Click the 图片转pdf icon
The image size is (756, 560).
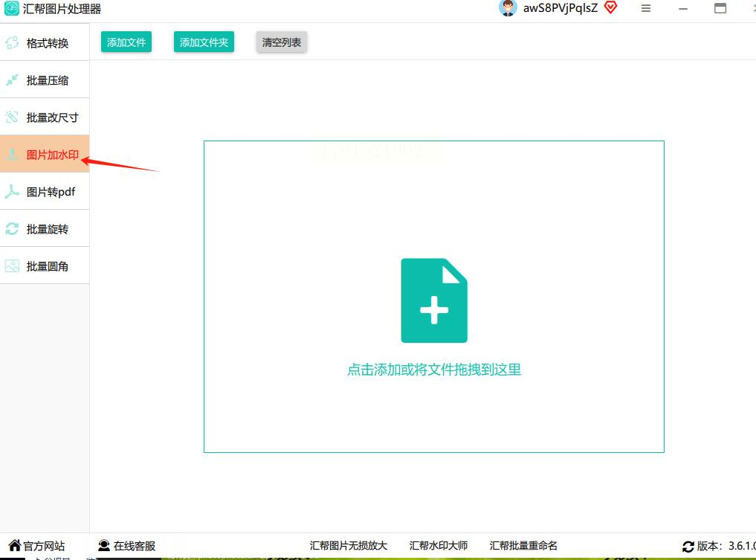pyautogui.click(x=12, y=191)
